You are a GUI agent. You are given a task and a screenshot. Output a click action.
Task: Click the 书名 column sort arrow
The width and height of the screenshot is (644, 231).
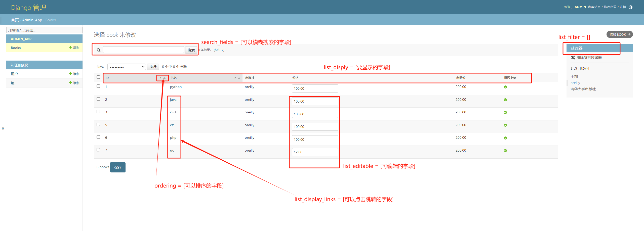point(239,78)
